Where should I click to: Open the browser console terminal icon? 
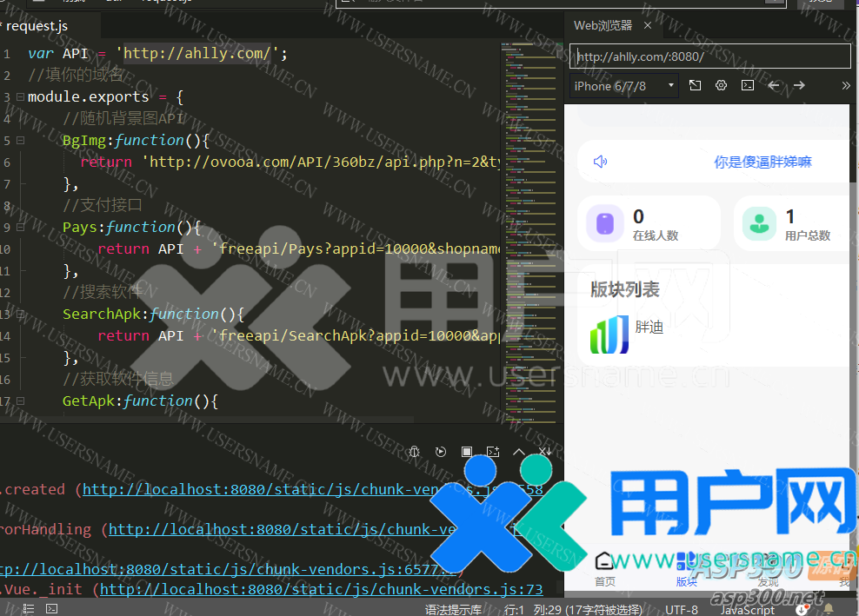747,85
